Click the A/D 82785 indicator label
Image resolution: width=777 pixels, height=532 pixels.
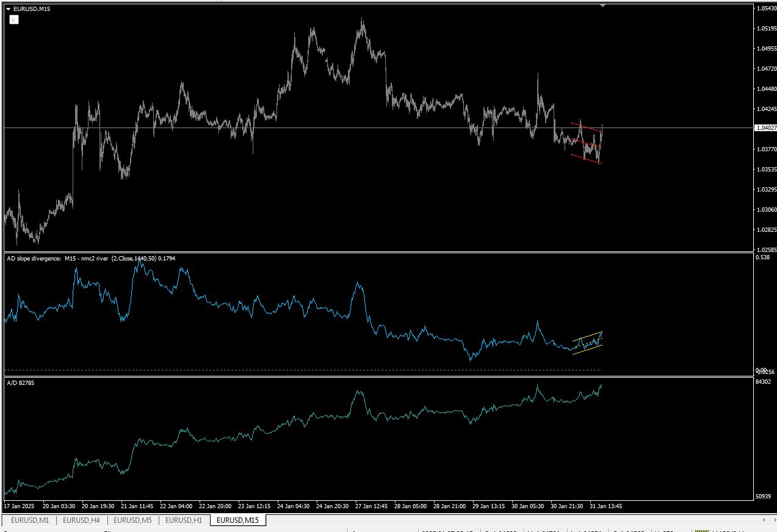20,383
